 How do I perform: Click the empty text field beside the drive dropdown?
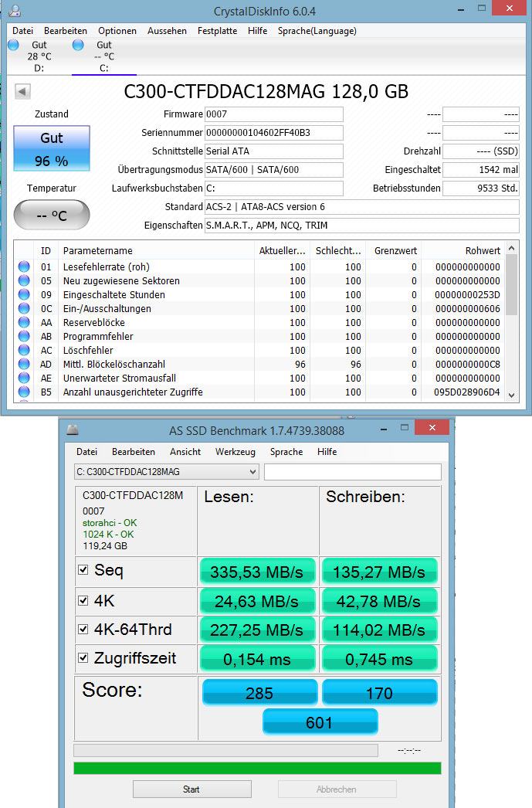point(353,471)
